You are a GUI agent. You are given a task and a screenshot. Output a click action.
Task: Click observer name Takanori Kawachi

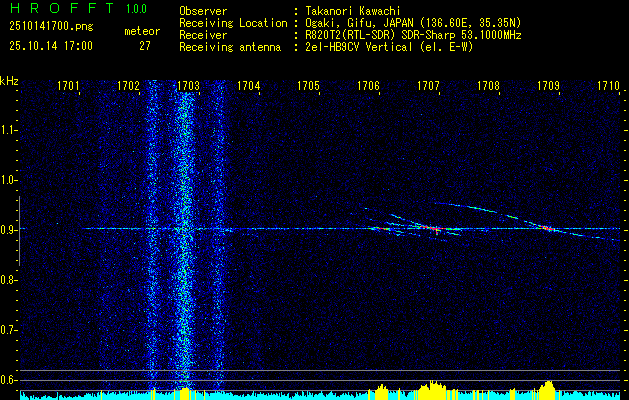(x=353, y=11)
